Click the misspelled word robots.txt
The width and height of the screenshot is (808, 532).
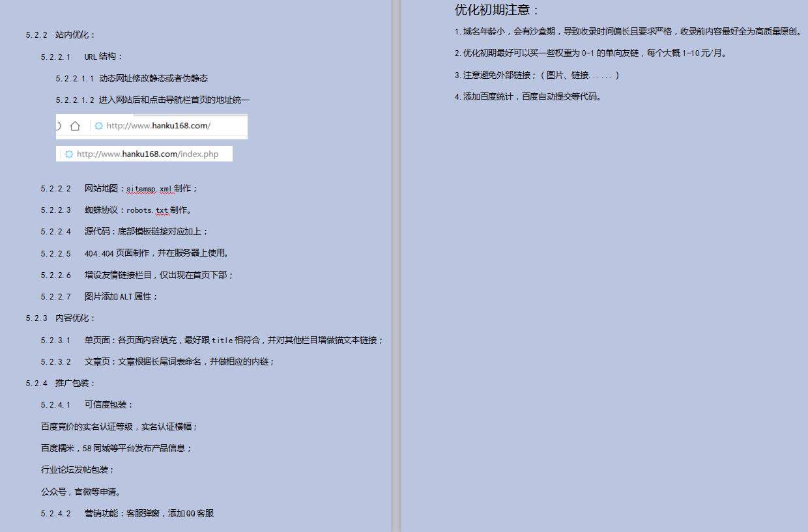click(x=147, y=210)
